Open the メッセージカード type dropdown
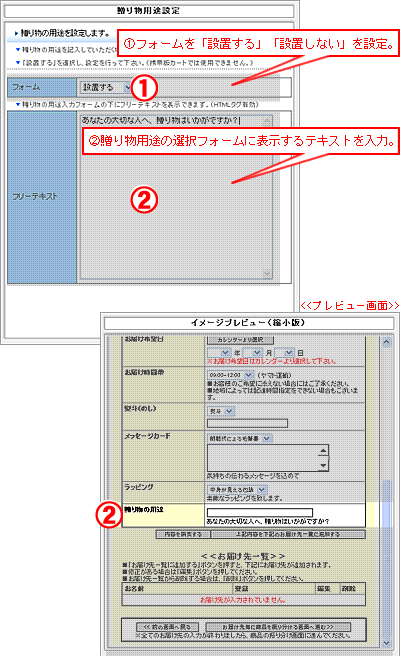Screen dimensions: 400x656 pos(240,438)
